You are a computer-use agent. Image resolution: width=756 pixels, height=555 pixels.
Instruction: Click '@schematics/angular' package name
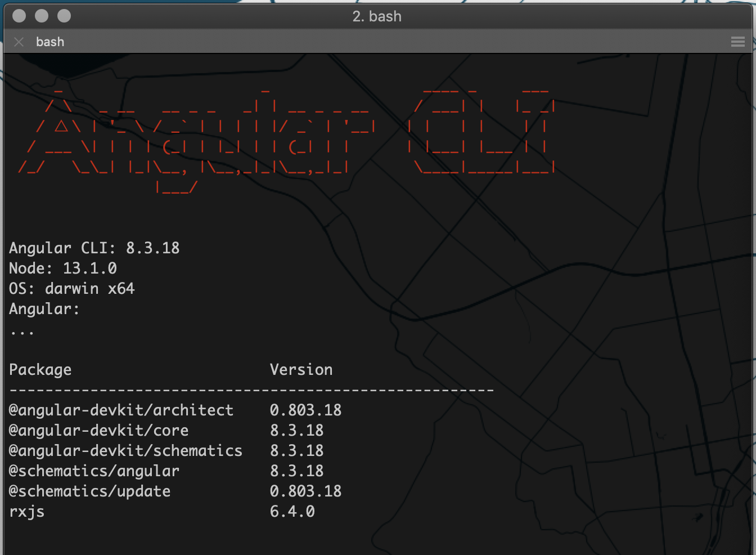(94, 471)
